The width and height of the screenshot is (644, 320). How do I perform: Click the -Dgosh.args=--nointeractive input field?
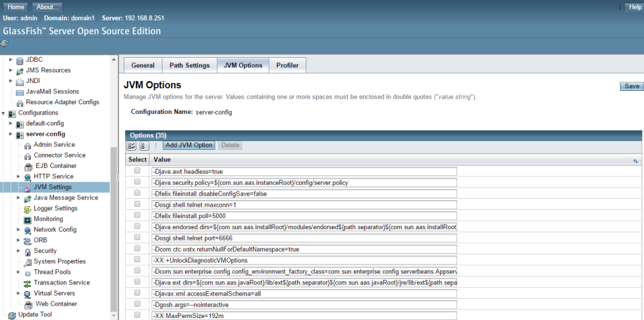click(304, 305)
